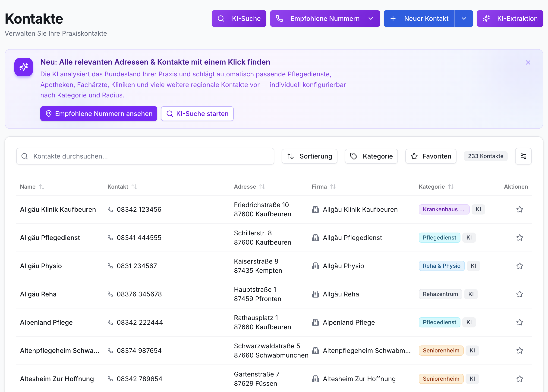Viewport: 548px width, 392px height.
Task: Click the building icon by Alpenland Pflege firm
Action: pos(315,323)
